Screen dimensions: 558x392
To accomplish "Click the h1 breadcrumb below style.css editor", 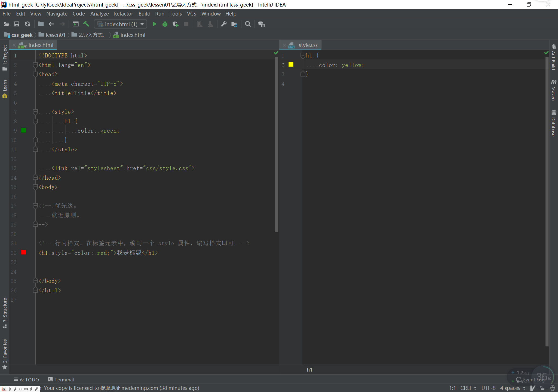I will pos(309,370).
